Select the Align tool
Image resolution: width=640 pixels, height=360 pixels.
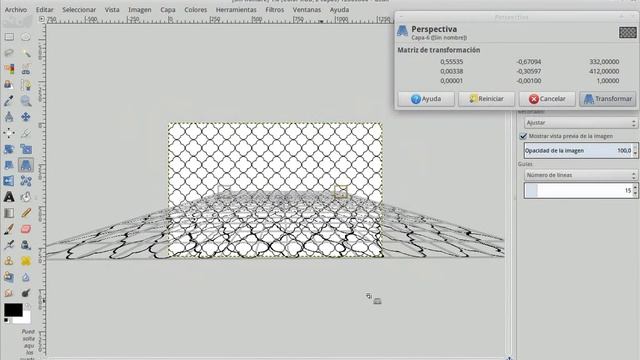[9, 133]
